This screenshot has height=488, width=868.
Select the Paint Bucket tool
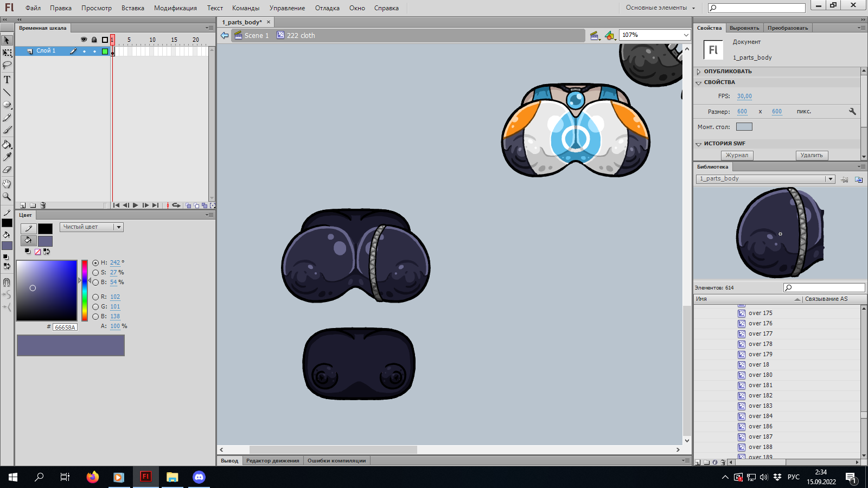[7, 144]
